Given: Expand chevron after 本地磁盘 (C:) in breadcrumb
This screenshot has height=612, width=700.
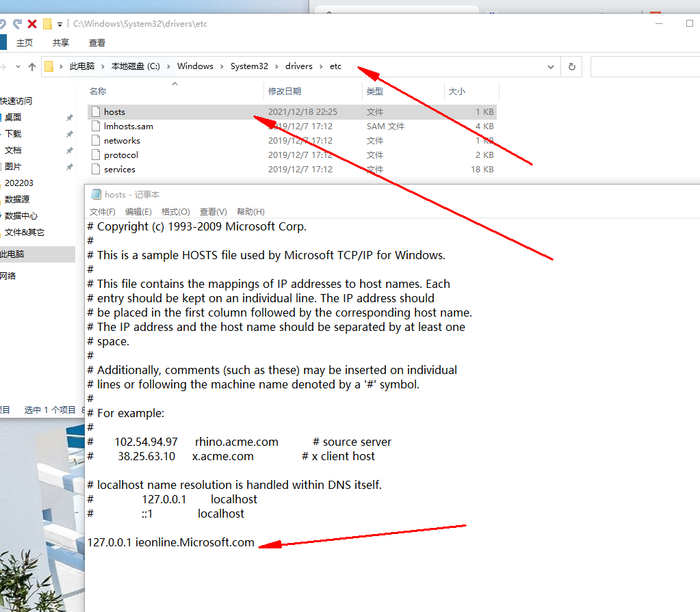Looking at the screenshot, I should [x=168, y=67].
